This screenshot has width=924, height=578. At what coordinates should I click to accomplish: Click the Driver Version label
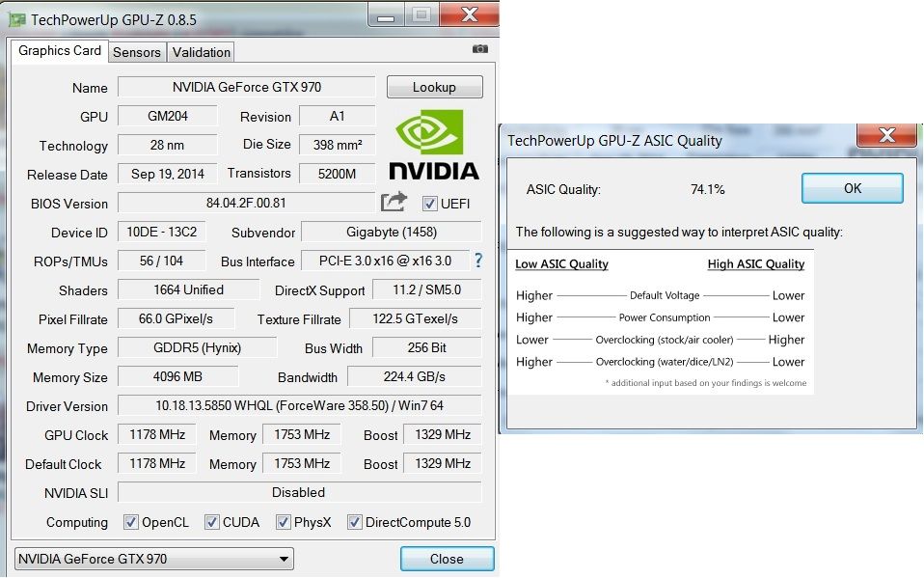pyautogui.click(x=67, y=406)
